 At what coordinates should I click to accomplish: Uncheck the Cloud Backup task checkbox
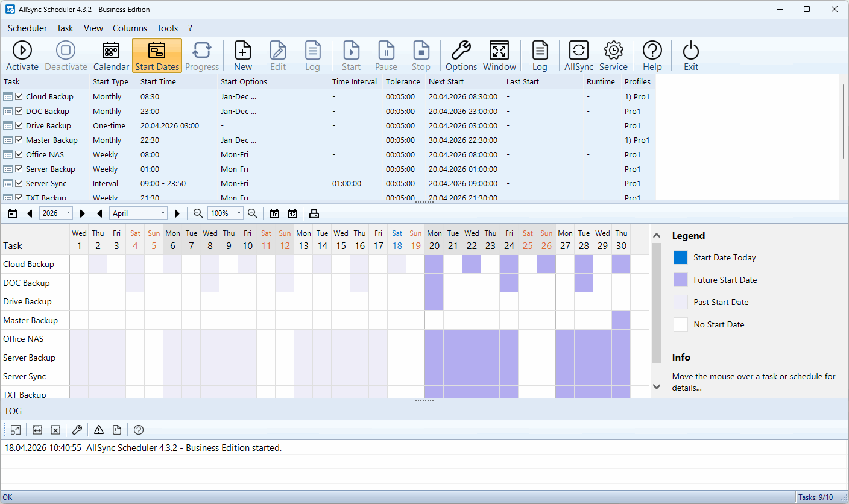pyautogui.click(x=19, y=96)
